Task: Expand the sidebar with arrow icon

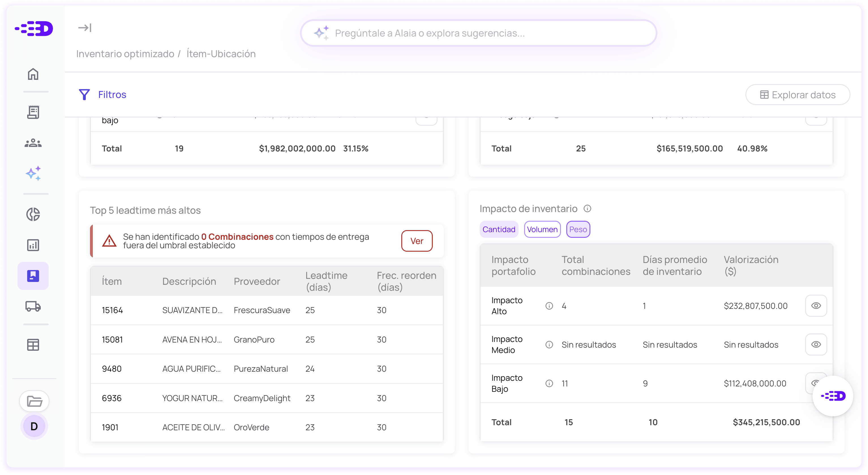Action: point(85,28)
